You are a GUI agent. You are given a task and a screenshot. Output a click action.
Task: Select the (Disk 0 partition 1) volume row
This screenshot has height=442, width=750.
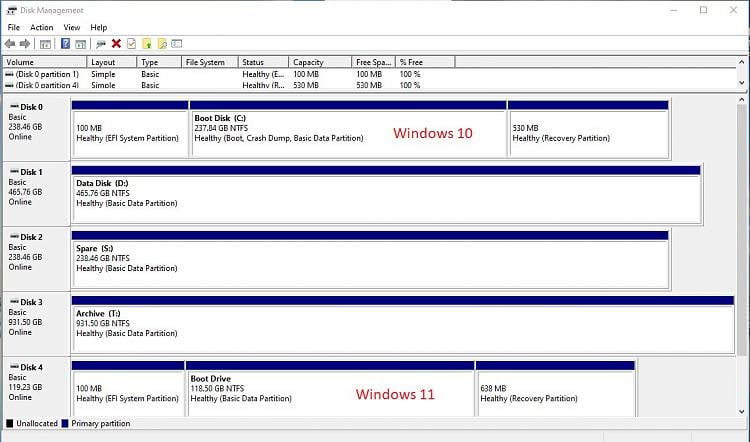click(x=369, y=74)
